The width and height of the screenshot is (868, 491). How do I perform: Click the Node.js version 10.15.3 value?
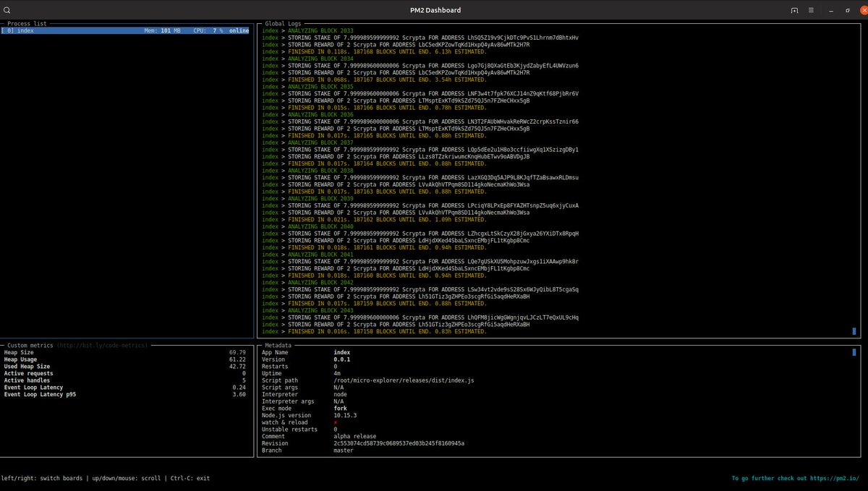click(346, 415)
